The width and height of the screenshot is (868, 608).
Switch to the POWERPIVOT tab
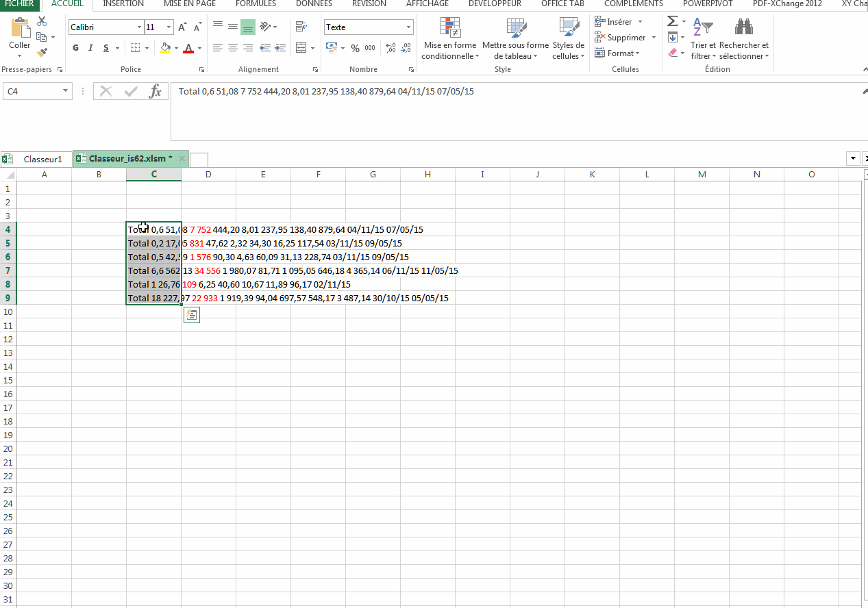[708, 3]
